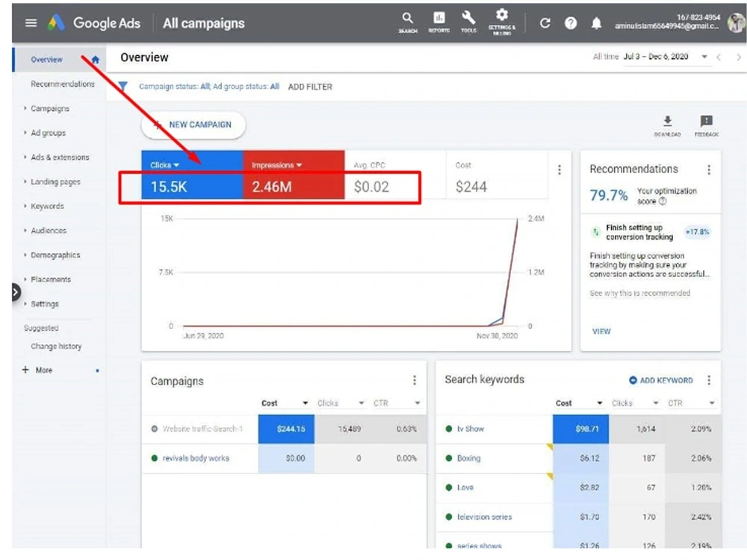Click the NEW CAMPAIGN button
747x560 pixels.
click(193, 125)
